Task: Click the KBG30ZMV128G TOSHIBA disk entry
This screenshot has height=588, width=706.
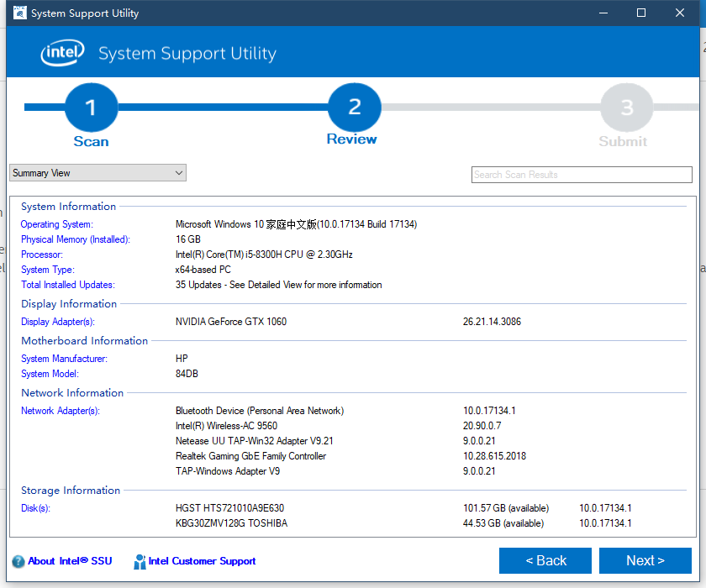Action: tap(231, 523)
